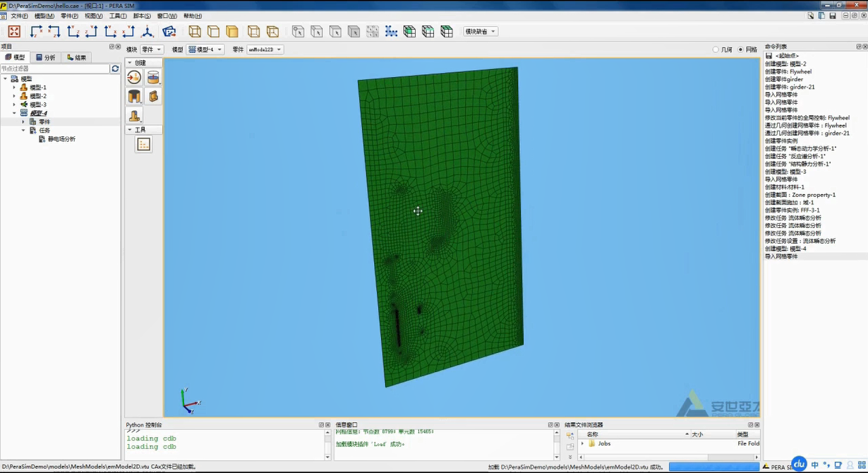Open the 工具(T) menu
This screenshot has height=473, width=868.
click(x=118, y=16)
